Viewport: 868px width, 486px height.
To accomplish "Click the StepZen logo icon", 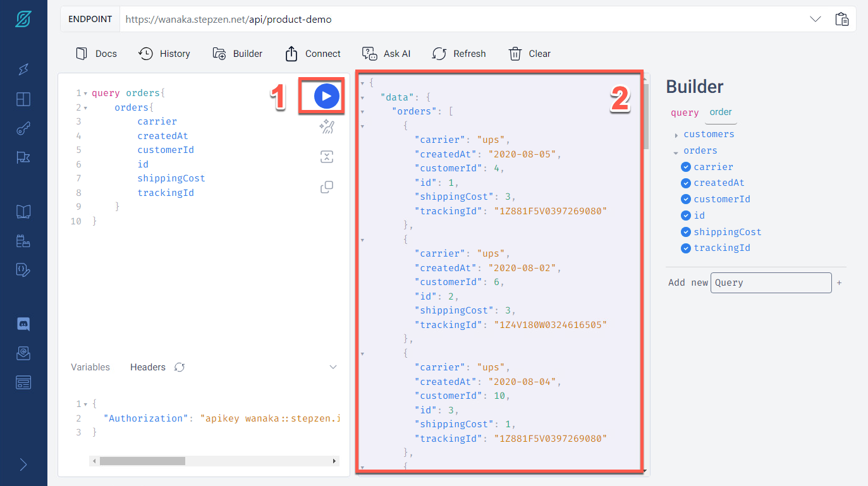I will pos(23,19).
